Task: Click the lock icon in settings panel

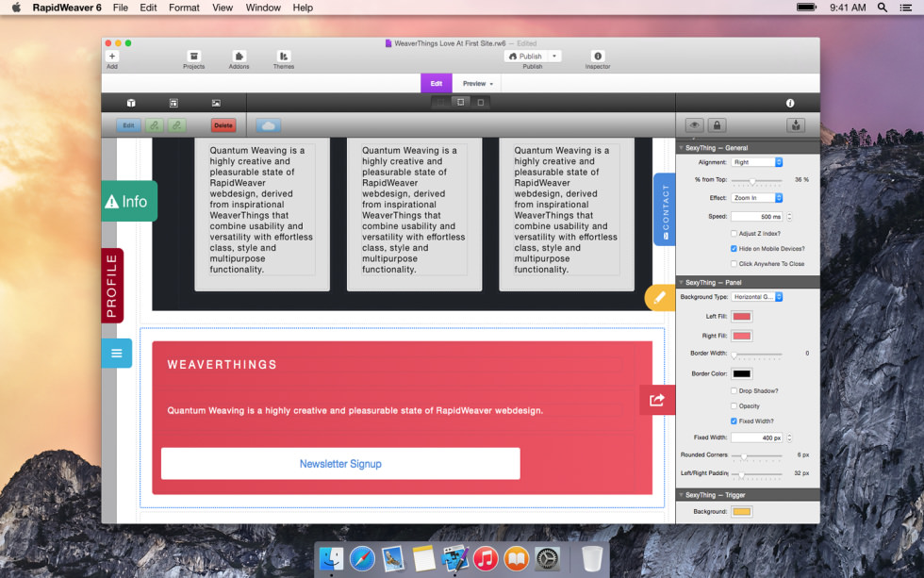Action: coord(717,125)
